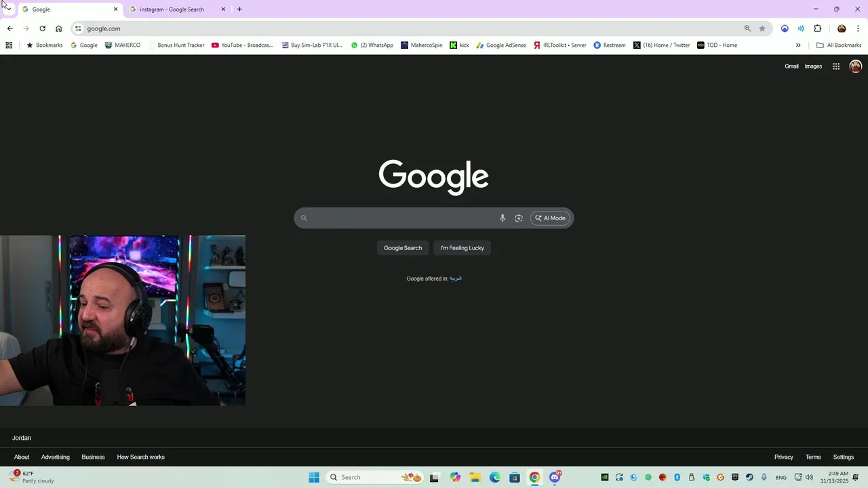
Task: Close the instagram - Google Search tab
Action: (223, 9)
